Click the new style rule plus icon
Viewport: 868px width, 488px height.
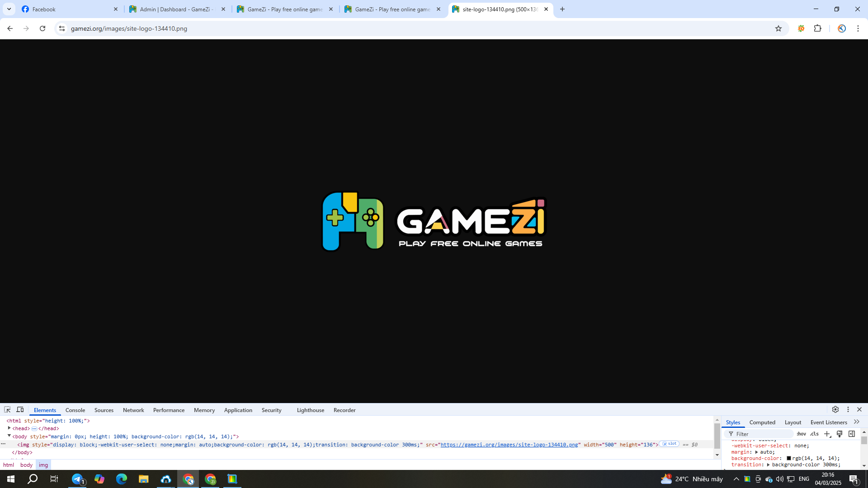[x=827, y=434]
